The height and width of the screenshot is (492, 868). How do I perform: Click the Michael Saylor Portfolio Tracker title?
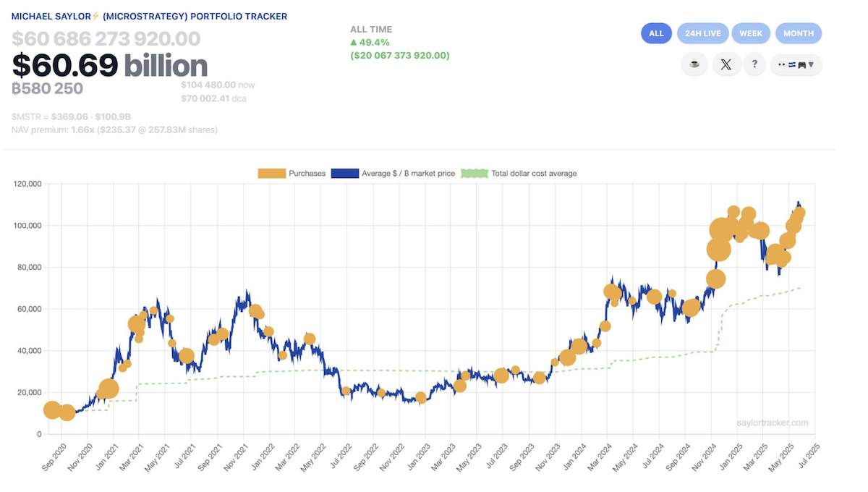tap(149, 16)
